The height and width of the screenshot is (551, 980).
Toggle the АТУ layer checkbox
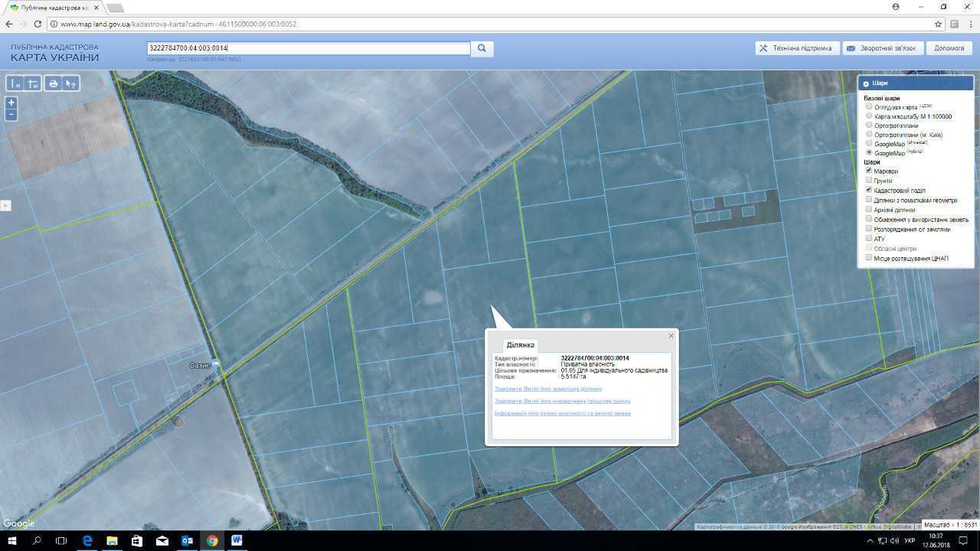[x=869, y=238]
